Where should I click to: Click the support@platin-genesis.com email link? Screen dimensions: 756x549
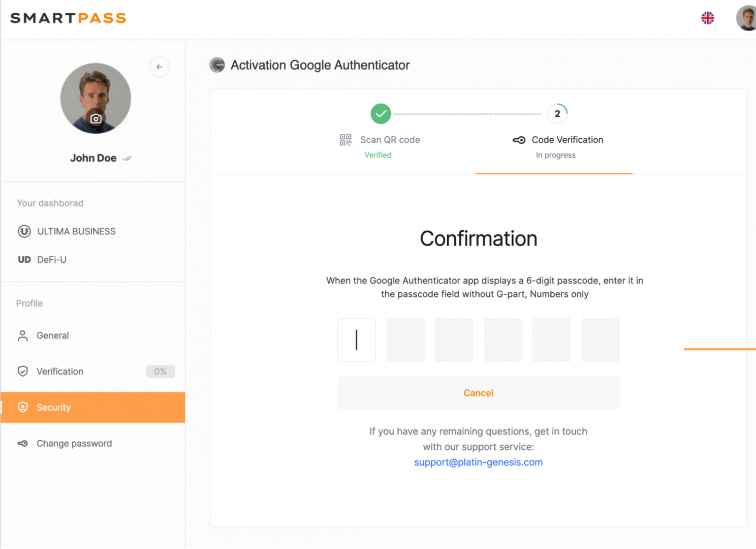point(478,462)
